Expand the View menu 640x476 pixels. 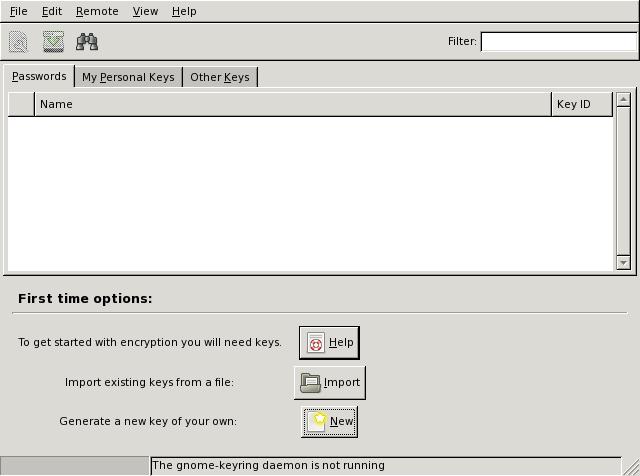tap(145, 11)
